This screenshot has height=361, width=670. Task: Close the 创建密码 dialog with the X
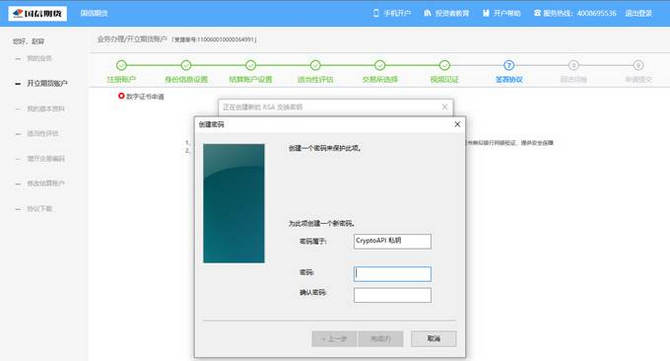click(x=457, y=124)
